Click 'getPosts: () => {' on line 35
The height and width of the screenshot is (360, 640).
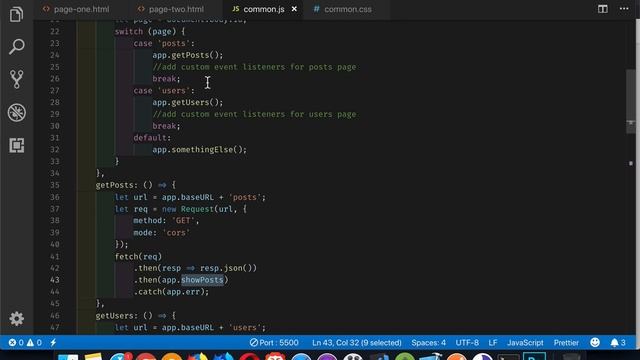click(x=136, y=185)
